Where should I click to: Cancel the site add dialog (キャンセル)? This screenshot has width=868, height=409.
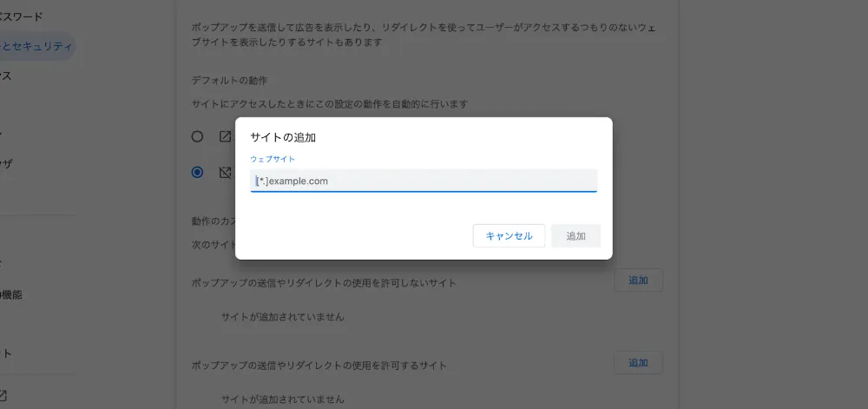coord(509,236)
